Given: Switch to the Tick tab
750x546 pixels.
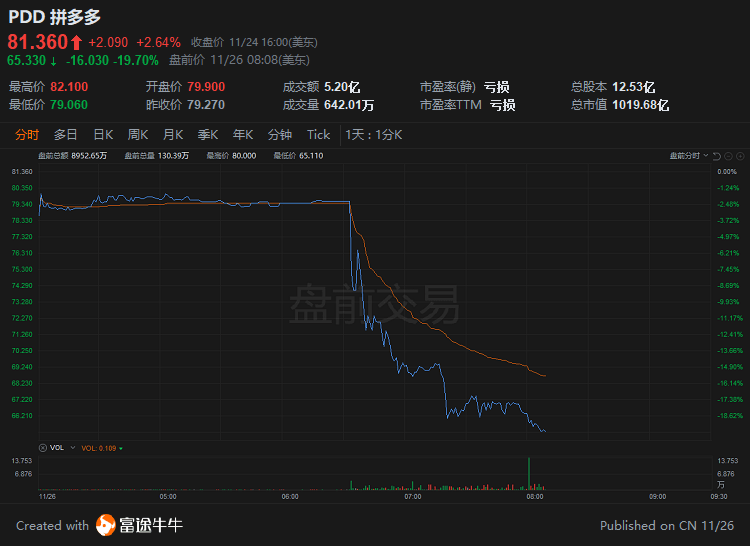Looking at the screenshot, I should pos(319,135).
